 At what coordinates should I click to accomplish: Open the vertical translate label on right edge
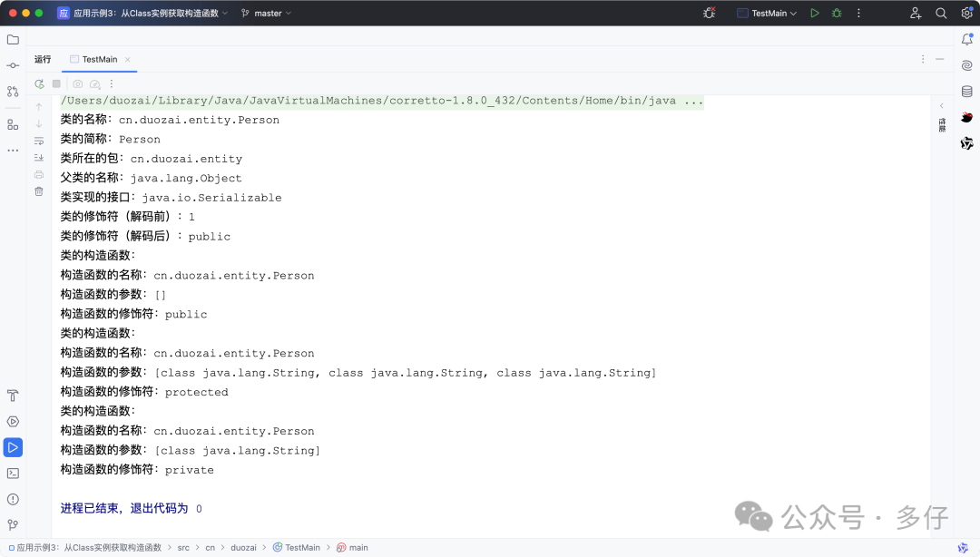click(942, 124)
